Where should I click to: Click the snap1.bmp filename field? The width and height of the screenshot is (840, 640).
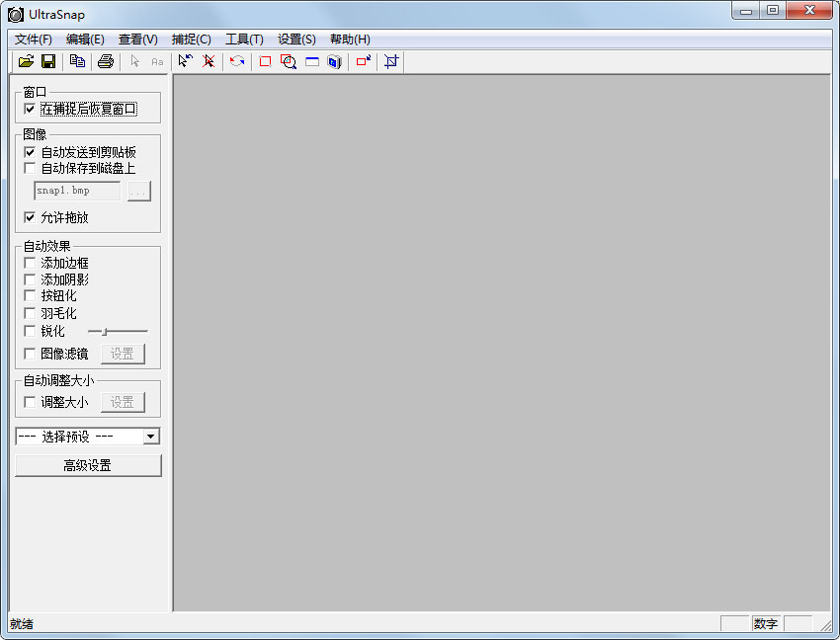click(x=77, y=191)
